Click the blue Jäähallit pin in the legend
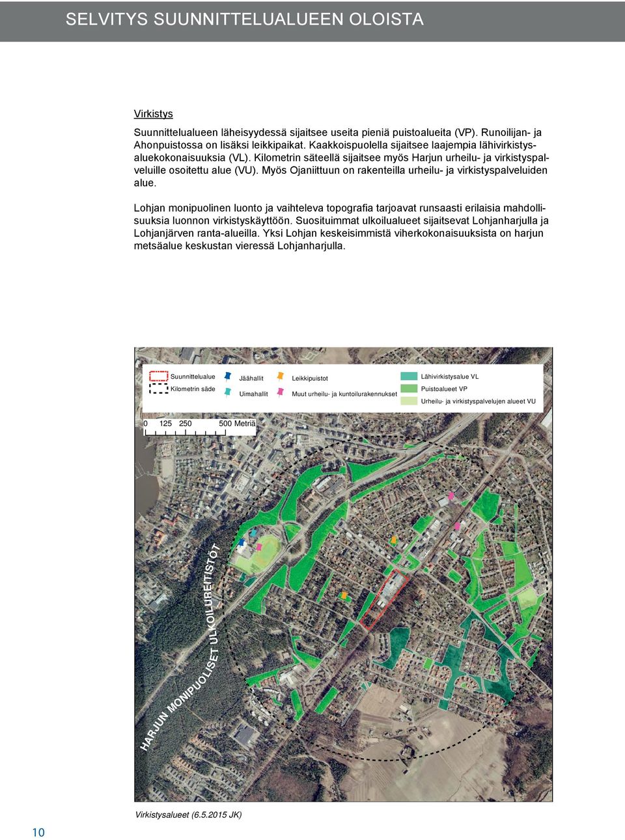Screen dimensions: 625x840 [227, 376]
